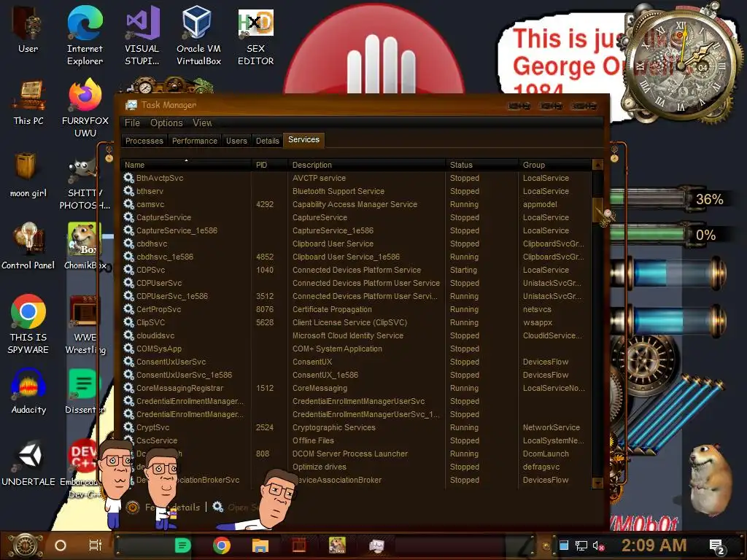
Task: Sort services by Description column
Action: pyautogui.click(x=366, y=165)
